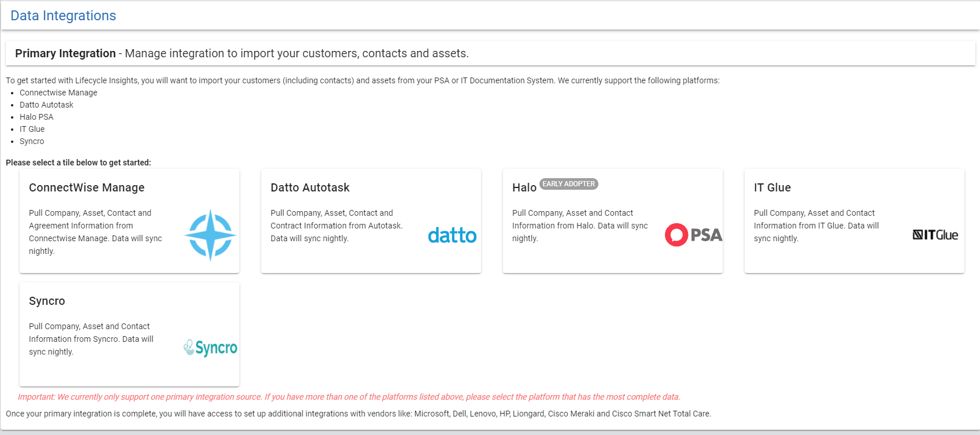Click the red Important notice text
980x435 pixels.
tap(349, 397)
